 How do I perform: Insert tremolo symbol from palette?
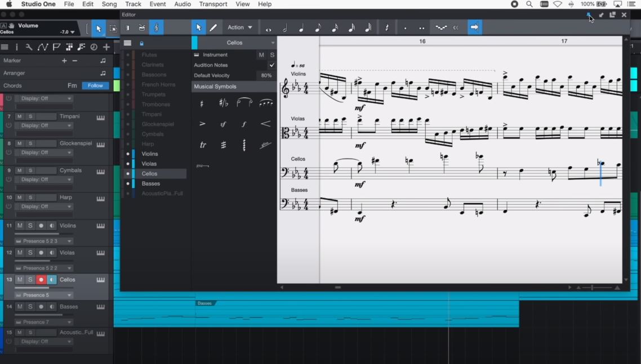coord(223,145)
